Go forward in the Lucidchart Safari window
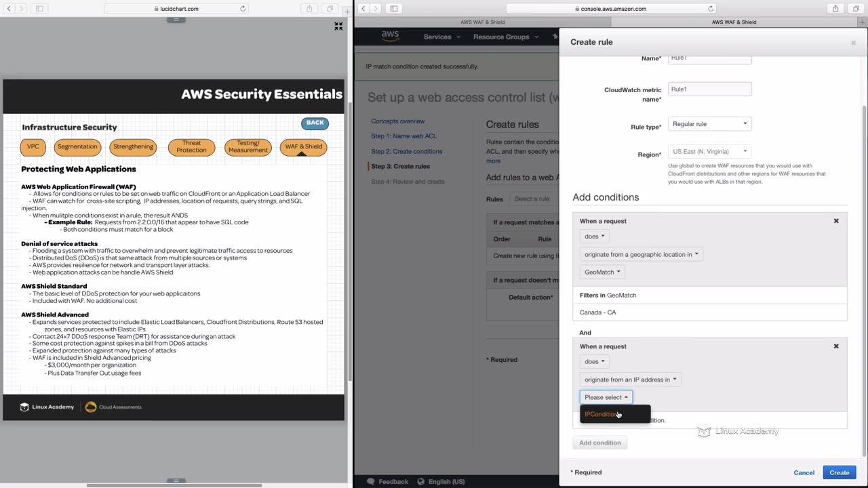The height and width of the screenshot is (488, 868). coord(20,8)
